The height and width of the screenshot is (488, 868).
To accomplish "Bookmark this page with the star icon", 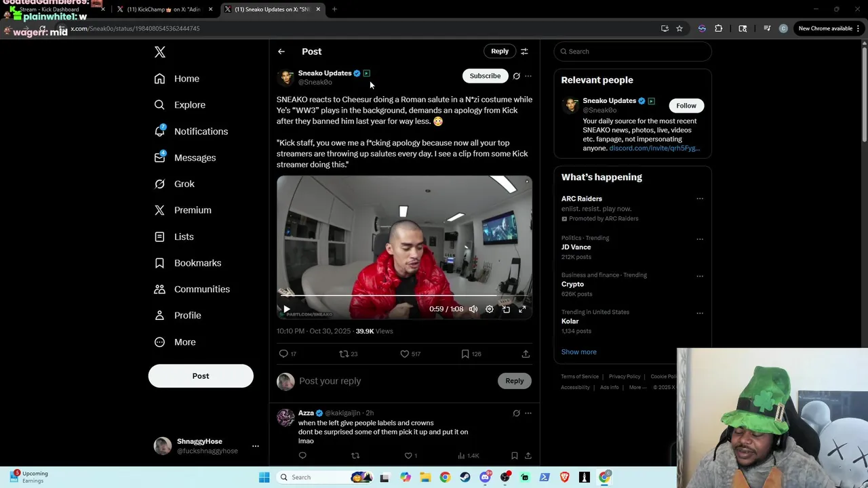I will tap(679, 28).
